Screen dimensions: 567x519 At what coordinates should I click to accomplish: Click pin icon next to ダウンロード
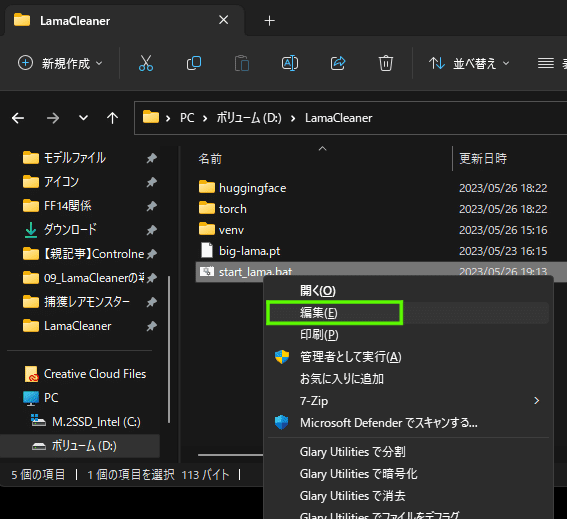point(152,230)
